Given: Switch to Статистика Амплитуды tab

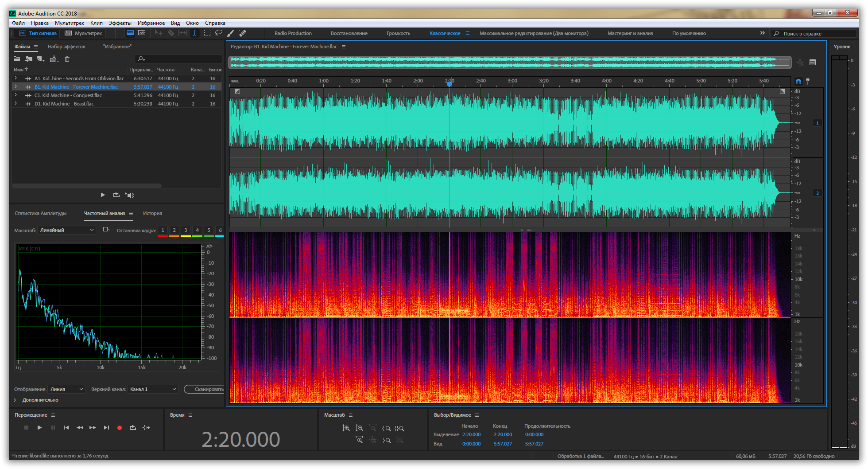Looking at the screenshot, I should click(x=40, y=213).
